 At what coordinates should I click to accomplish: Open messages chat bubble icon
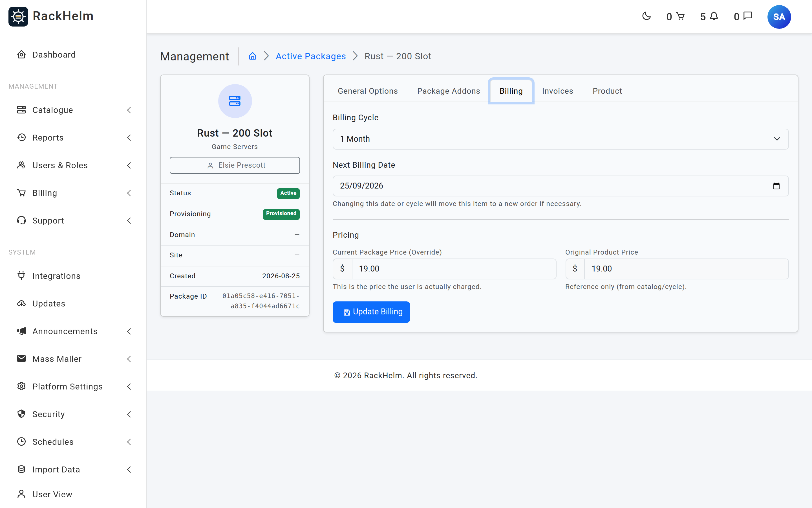point(748,16)
